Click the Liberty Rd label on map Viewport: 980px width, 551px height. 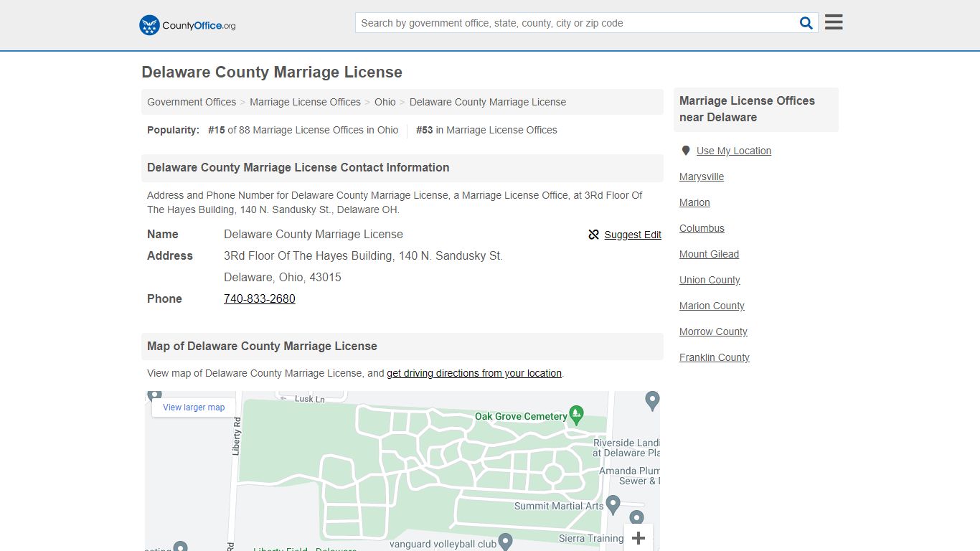tap(236, 435)
